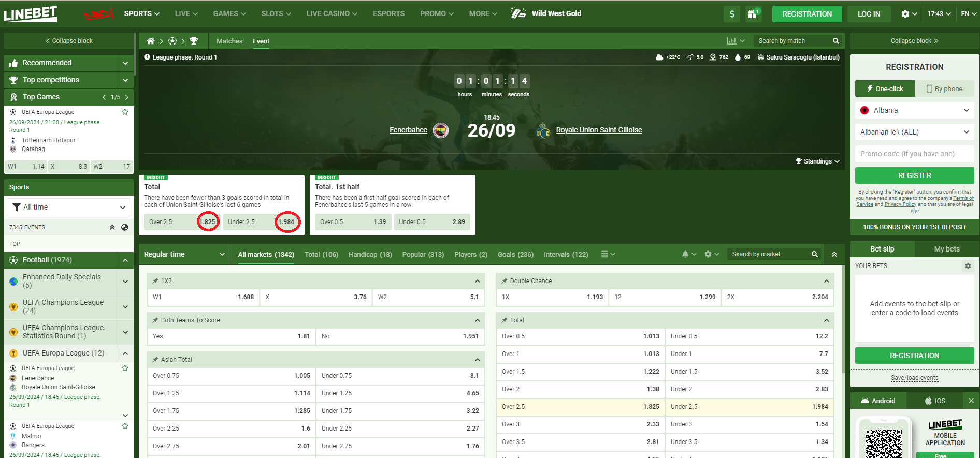
Task: Click the dollar deposit icon
Action: [x=732, y=14]
